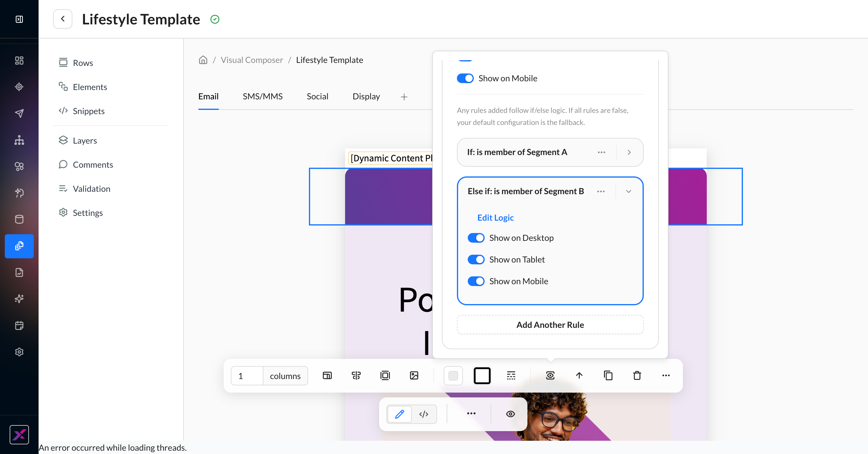The height and width of the screenshot is (454, 868).
Task: Duplicate the row with the copy icon
Action: coord(608,376)
